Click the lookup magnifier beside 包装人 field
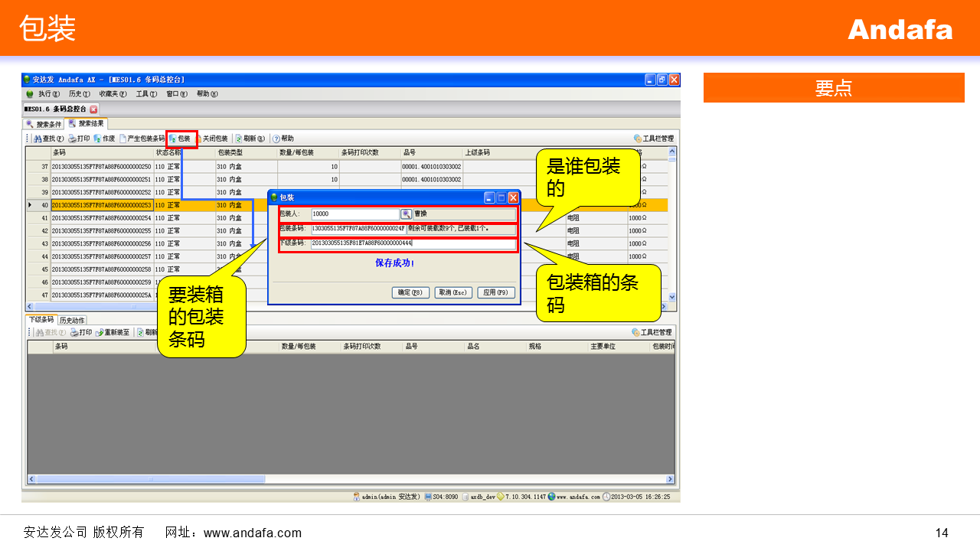Image resolution: width=980 pixels, height=551 pixels. [x=406, y=214]
